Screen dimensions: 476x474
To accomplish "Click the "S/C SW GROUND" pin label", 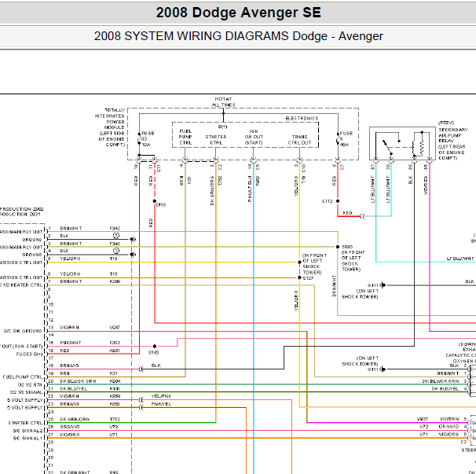I will click(x=23, y=331).
